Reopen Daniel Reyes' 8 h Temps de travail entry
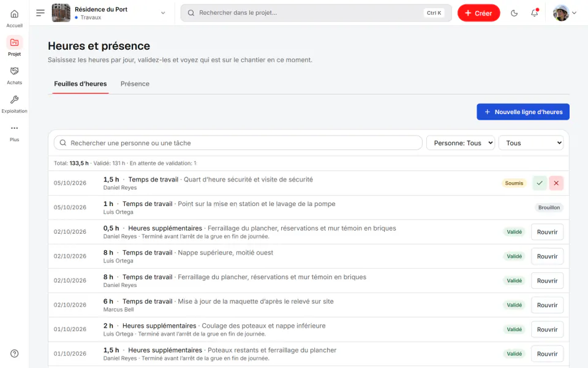 pos(547,281)
